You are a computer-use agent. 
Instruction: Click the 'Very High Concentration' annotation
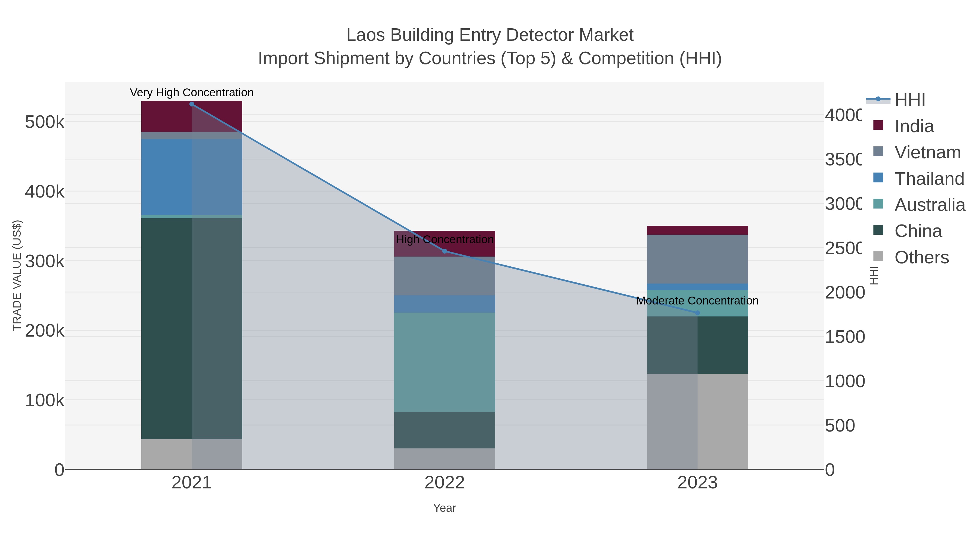click(192, 93)
